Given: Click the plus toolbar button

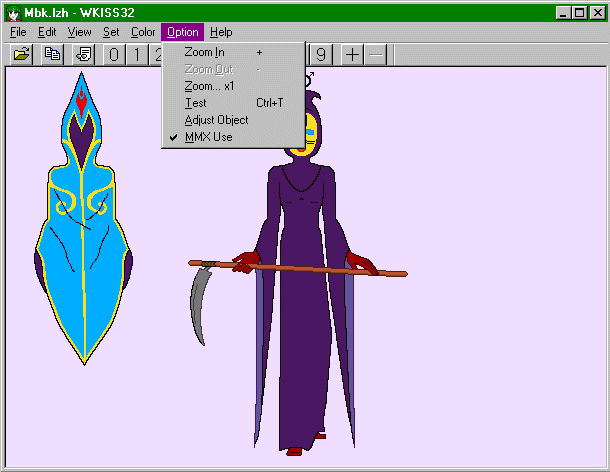Looking at the screenshot, I should (x=352, y=54).
